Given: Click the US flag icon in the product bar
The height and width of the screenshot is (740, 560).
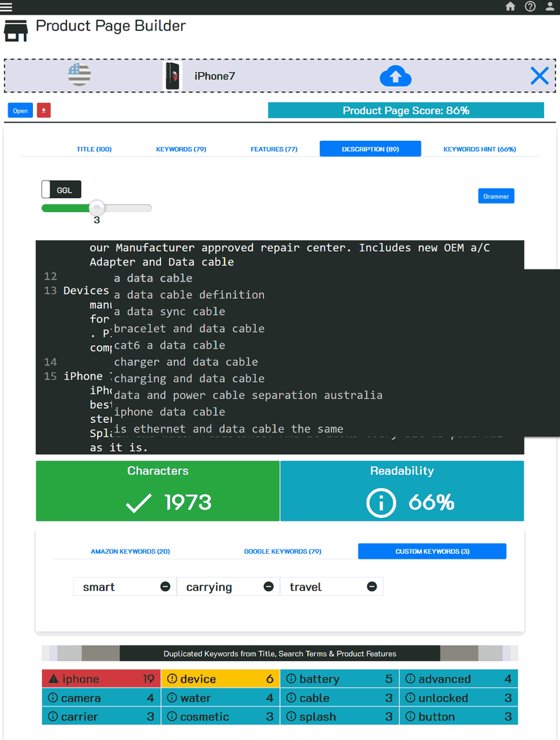Looking at the screenshot, I should click(79, 76).
